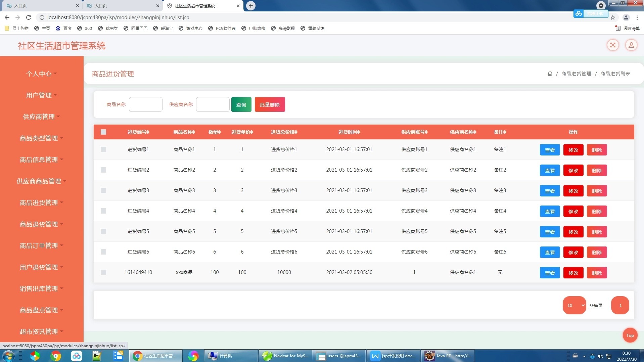Check the row for 1614649410
Image resolution: width=644 pixels, height=362 pixels.
click(103, 272)
